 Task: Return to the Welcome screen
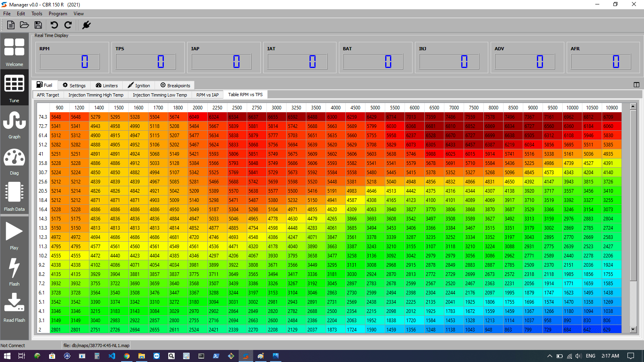[14, 52]
